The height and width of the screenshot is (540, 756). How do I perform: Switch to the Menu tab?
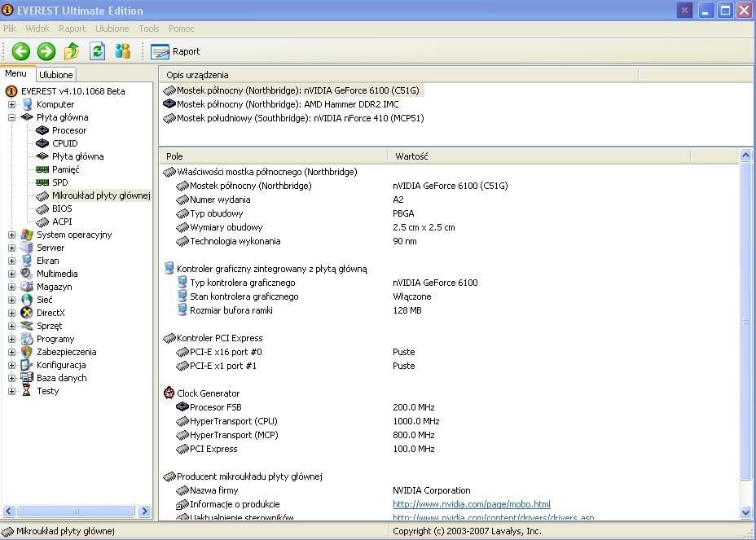point(16,73)
